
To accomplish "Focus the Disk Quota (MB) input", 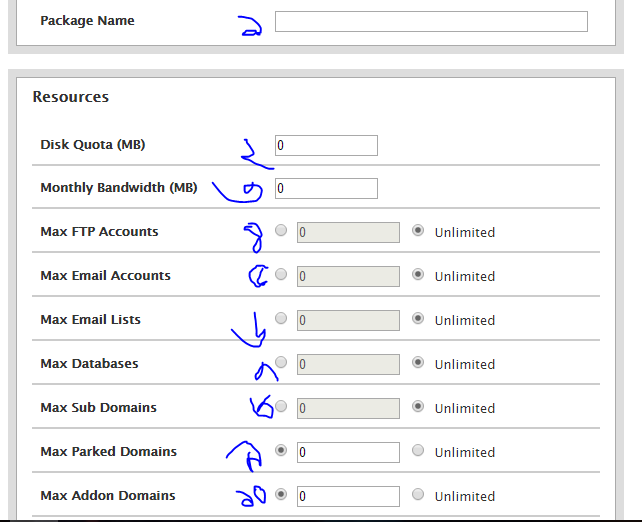I will tap(326, 145).
